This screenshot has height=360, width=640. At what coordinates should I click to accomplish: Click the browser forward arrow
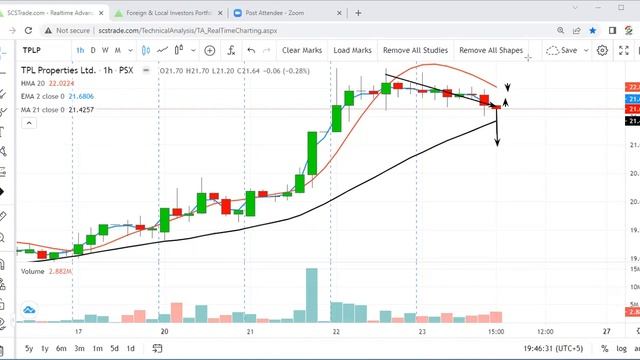[12, 31]
